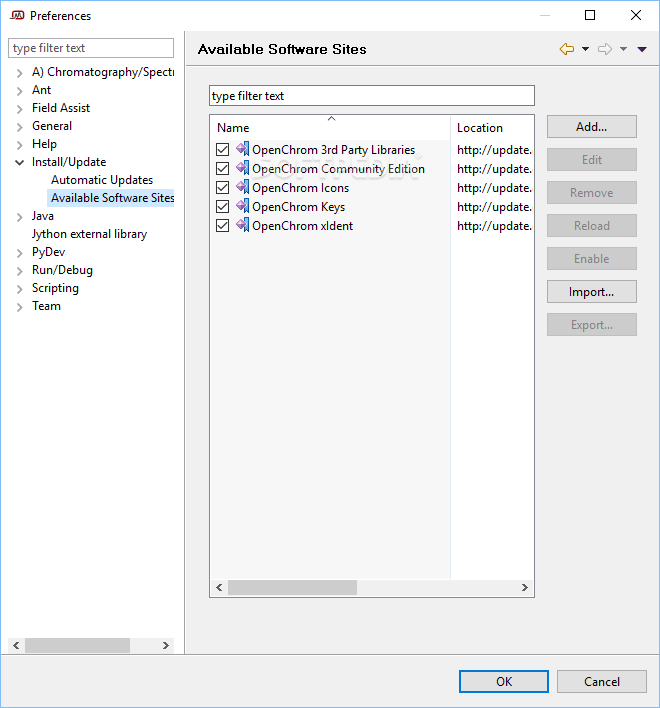Image resolution: width=660 pixels, height=708 pixels.
Task: Click the Add... button
Action: [591, 126]
